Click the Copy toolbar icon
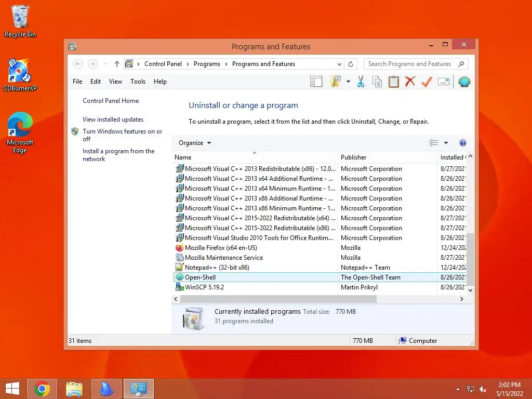 (377, 82)
